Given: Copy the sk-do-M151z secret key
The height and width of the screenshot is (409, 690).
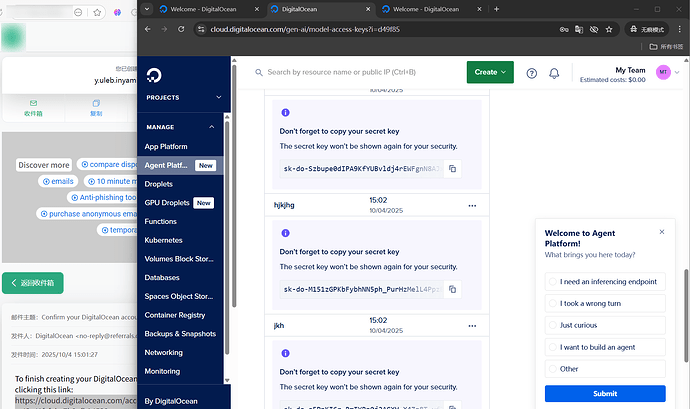Looking at the screenshot, I should (x=453, y=289).
